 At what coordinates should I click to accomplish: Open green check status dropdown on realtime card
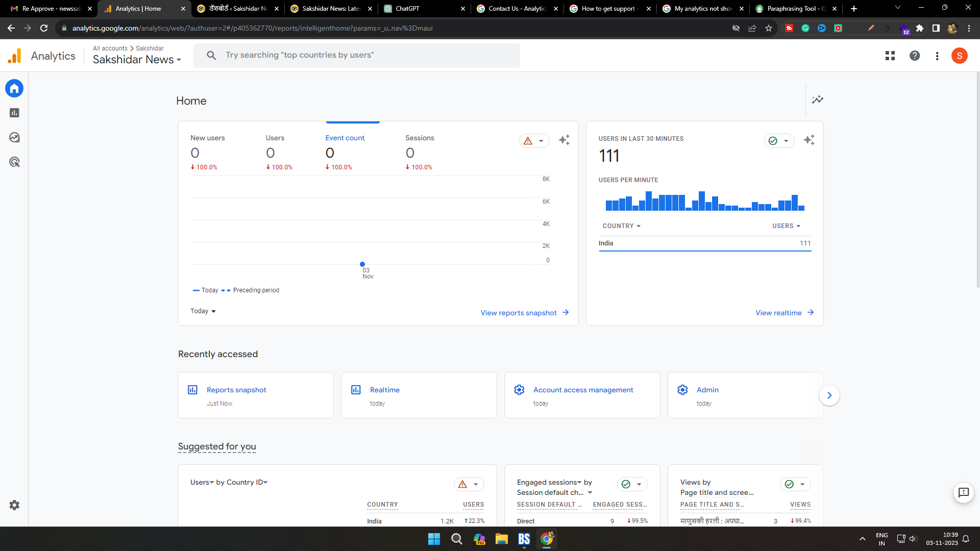click(779, 141)
